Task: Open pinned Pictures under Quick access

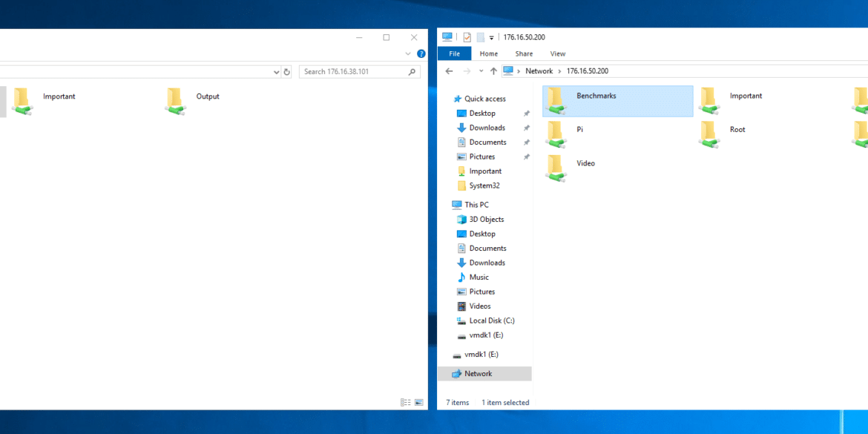Action: pyautogui.click(x=482, y=156)
